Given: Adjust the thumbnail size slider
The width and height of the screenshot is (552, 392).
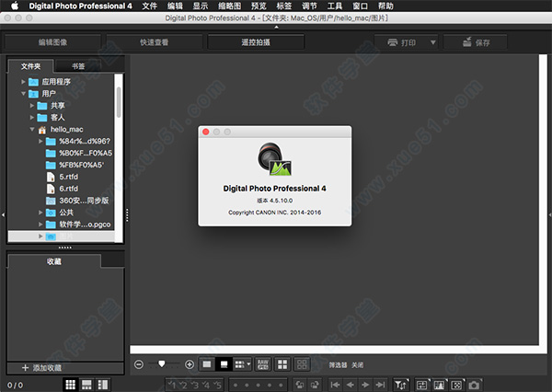Looking at the screenshot, I should [162, 363].
